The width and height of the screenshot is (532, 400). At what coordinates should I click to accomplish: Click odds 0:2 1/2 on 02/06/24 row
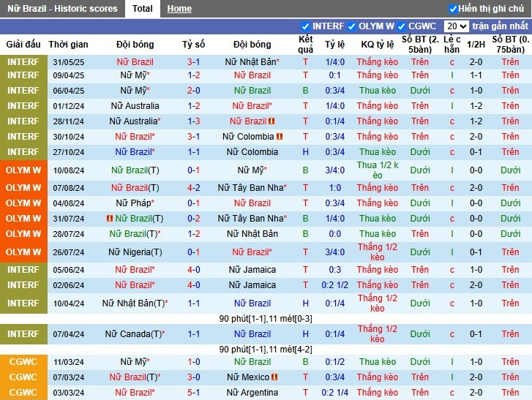pos(335,285)
